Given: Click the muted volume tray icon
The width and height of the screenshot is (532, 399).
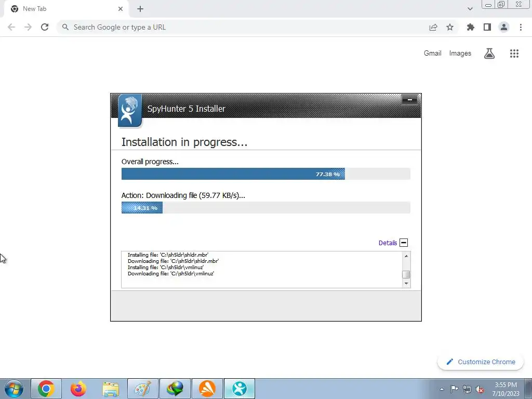Looking at the screenshot, I should click(480, 389).
